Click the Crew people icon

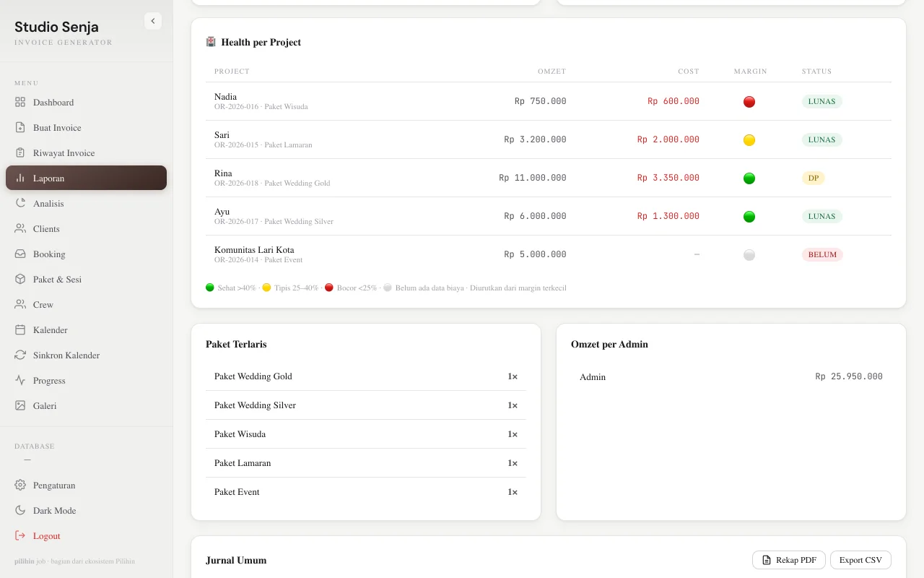[20, 305]
